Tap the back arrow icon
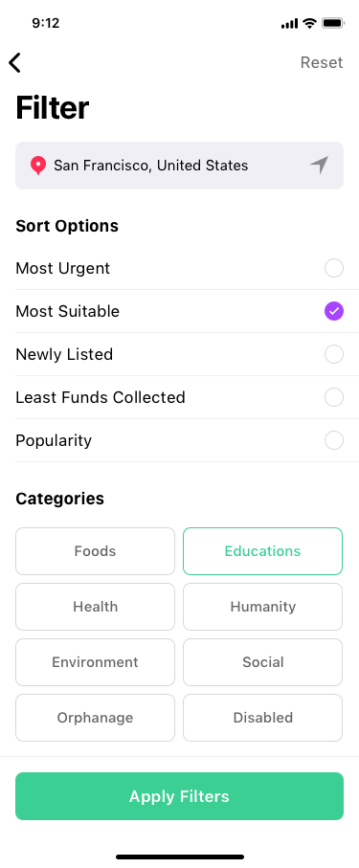 pyautogui.click(x=15, y=62)
